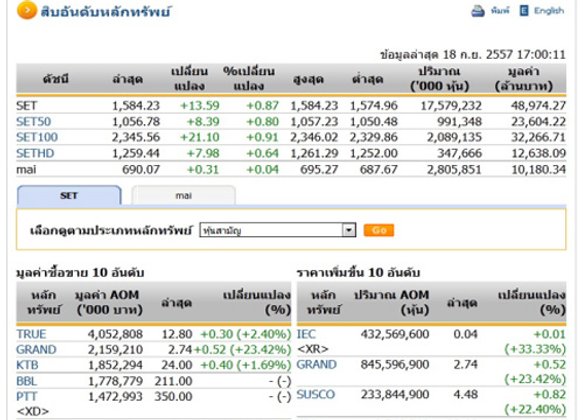Viewport: 583px width, 420px height.
Task: Open TRUE stock in value ranking
Action: pos(31,334)
